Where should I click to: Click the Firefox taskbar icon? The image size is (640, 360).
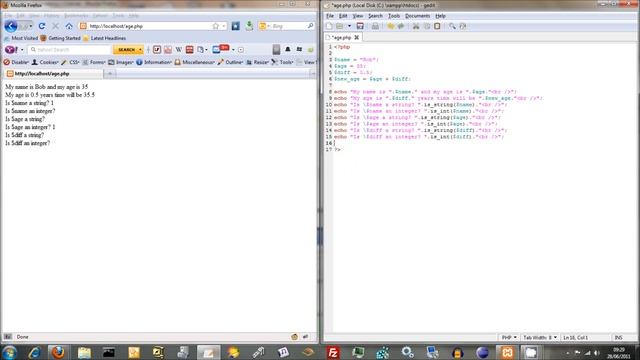pos(58,352)
